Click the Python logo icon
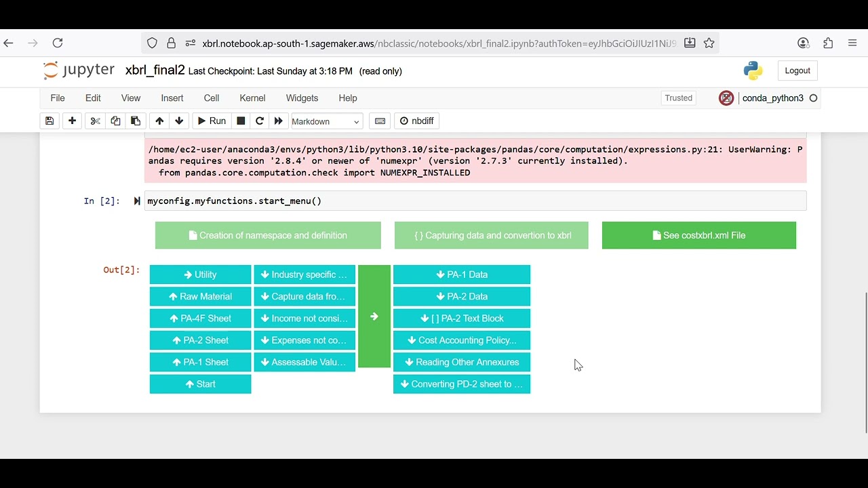This screenshot has width=868, height=488. click(x=753, y=70)
